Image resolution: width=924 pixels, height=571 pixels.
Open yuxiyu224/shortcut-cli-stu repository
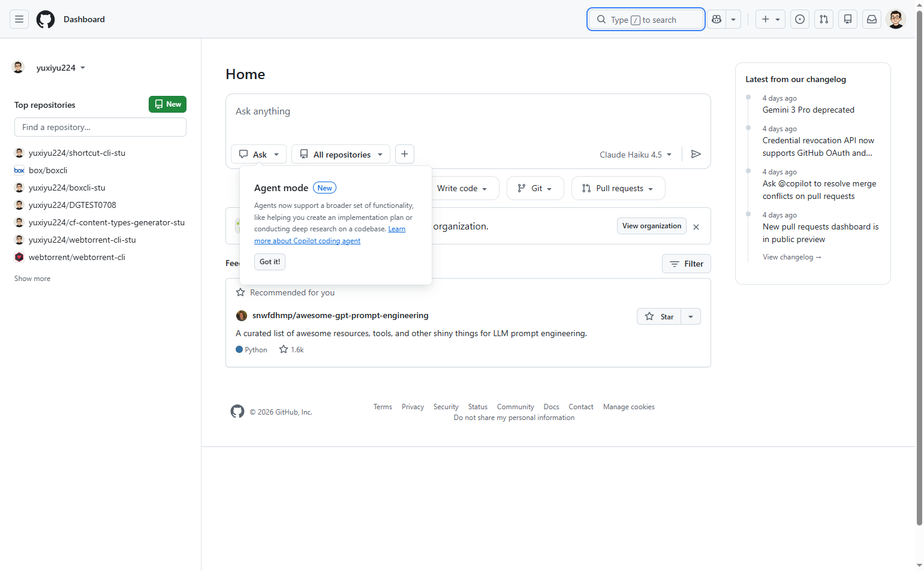(77, 153)
